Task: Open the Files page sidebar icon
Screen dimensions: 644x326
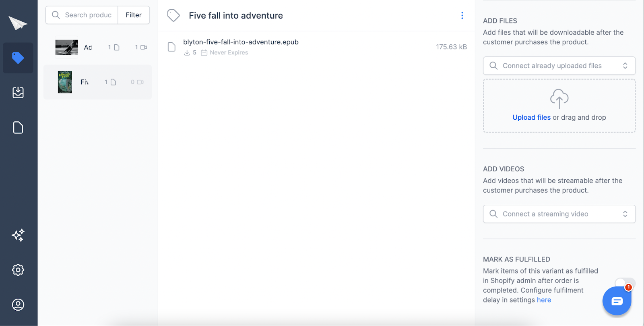Action: coord(18,127)
